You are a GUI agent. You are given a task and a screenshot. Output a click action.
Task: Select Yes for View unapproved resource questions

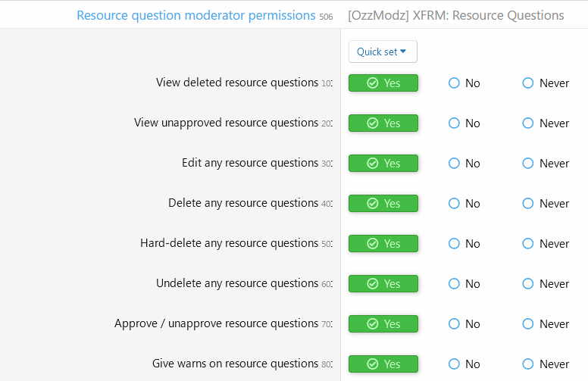[383, 123]
